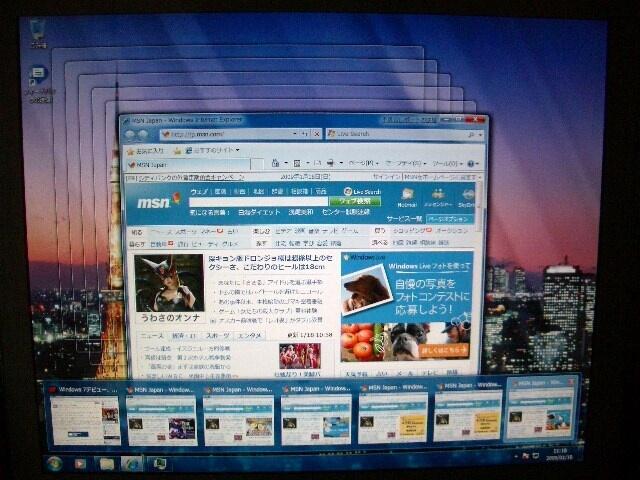The image size is (640, 480).
Task: Click the Feeds icon in command bar
Action: pyautogui.click(x=297, y=163)
